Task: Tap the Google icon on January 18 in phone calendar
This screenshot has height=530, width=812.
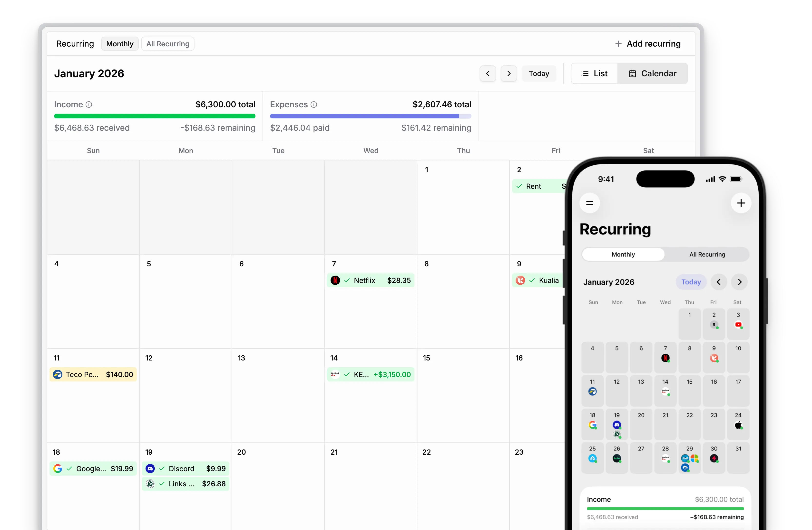Action: pos(592,425)
